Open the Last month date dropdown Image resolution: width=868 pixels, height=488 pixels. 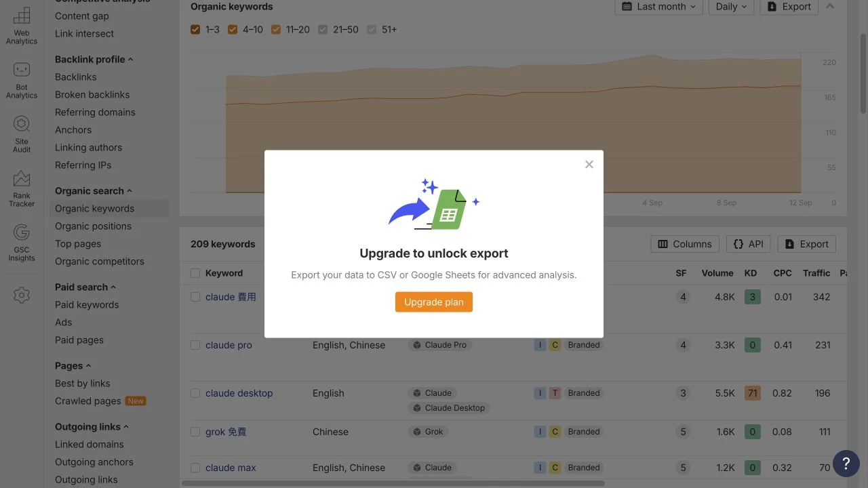(658, 7)
